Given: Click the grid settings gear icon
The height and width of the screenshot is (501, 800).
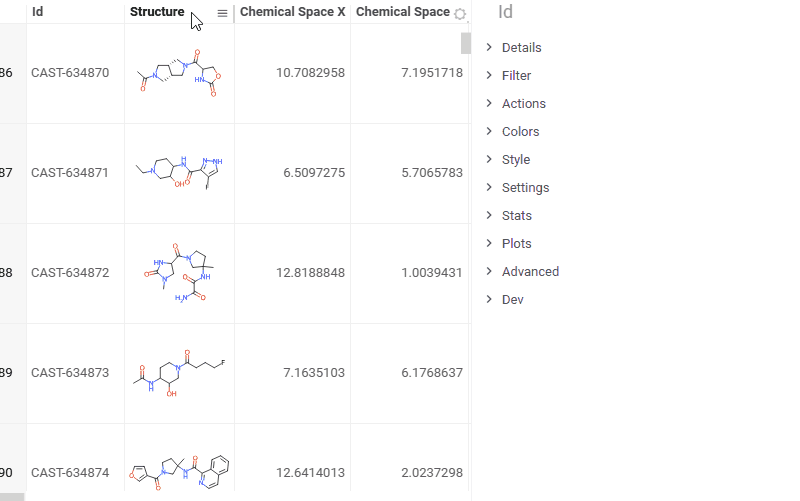Looking at the screenshot, I should [x=460, y=14].
